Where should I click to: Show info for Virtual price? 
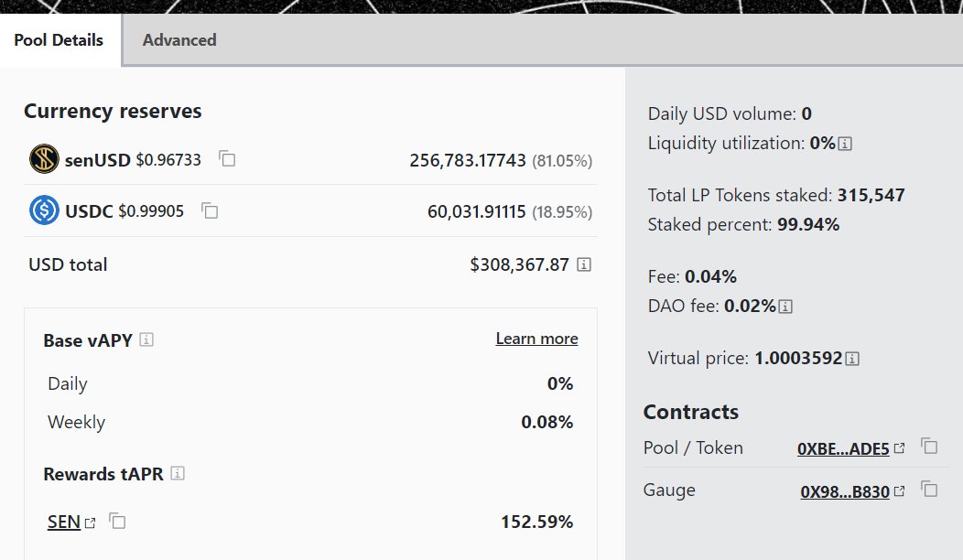(852, 359)
